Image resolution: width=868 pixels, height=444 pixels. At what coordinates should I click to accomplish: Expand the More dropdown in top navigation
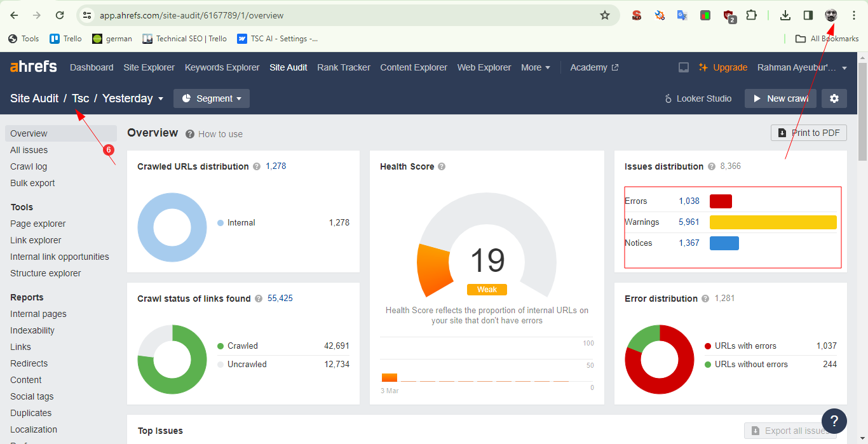pyautogui.click(x=536, y=67)
